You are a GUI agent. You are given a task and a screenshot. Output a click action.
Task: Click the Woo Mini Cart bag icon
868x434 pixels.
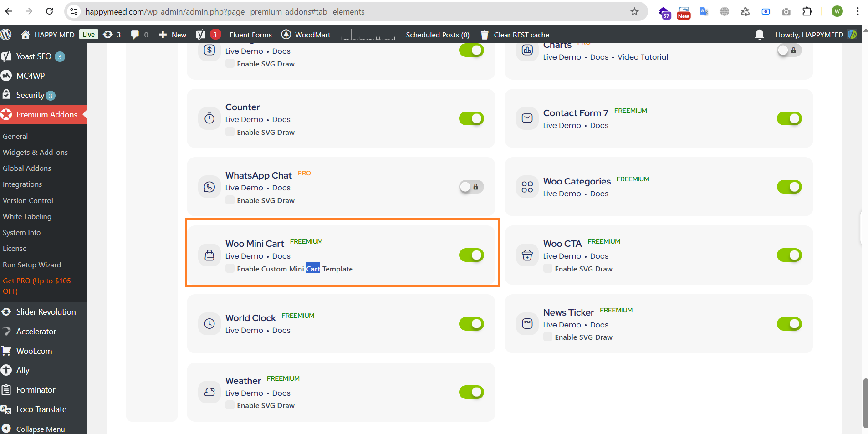[x=209, y=255]
